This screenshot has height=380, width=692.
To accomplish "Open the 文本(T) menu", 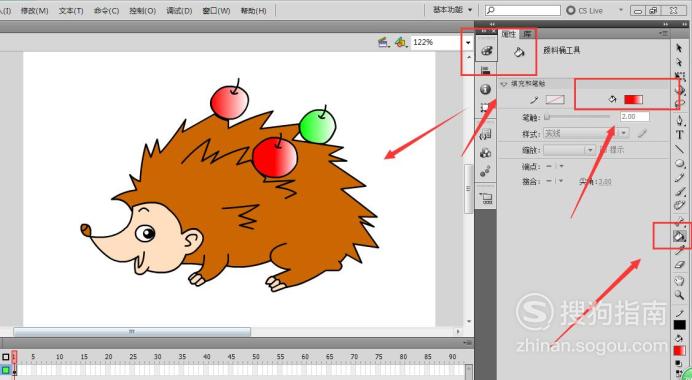I will [71, 11].
